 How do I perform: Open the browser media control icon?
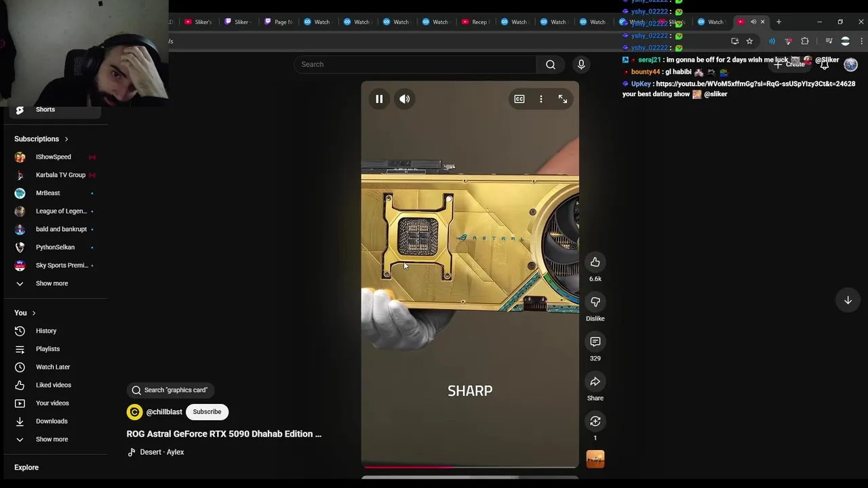[829, 41]
